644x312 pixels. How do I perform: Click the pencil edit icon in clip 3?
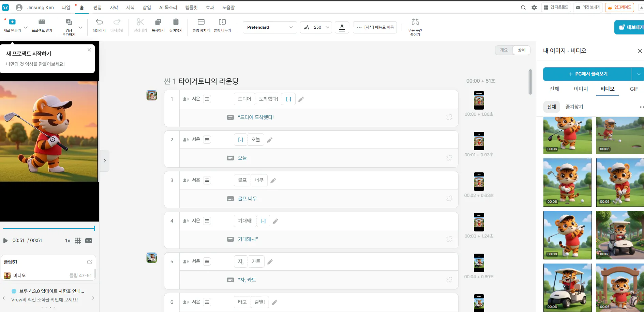point(273,181)
